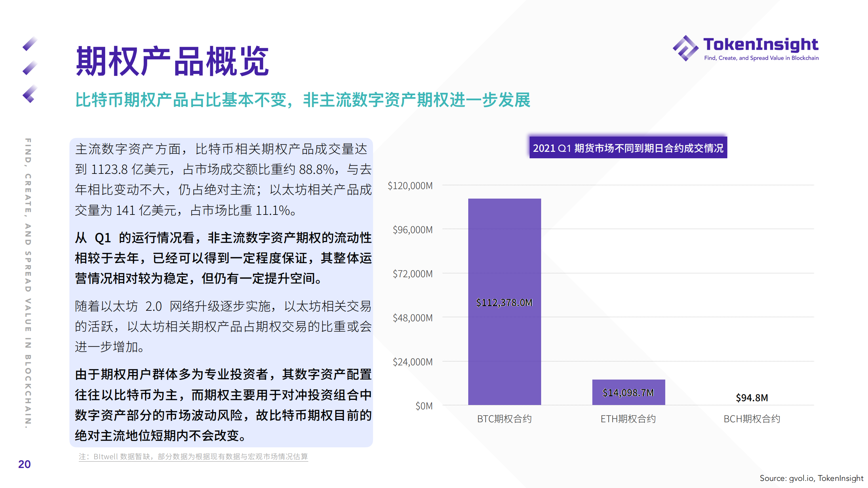
Task: Click the middle purple diamond decoration
Action: tap(29, 68)
